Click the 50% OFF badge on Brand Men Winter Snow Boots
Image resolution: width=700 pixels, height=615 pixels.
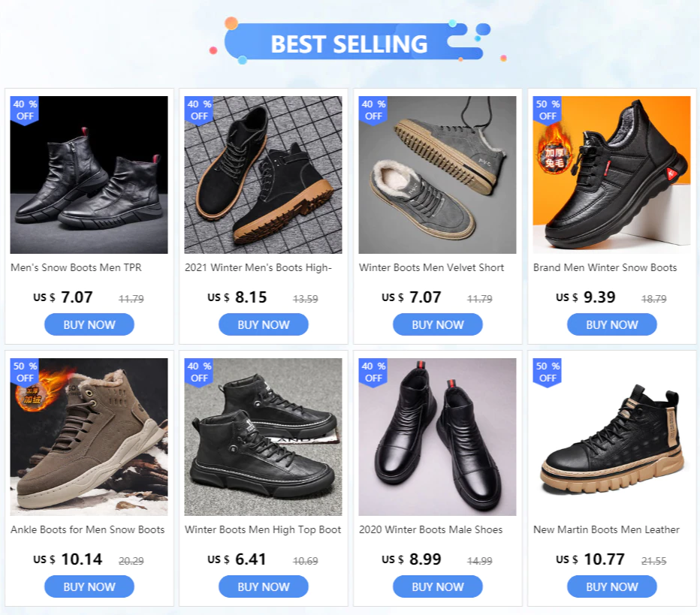pyautogui.click(x=548, y=110)
